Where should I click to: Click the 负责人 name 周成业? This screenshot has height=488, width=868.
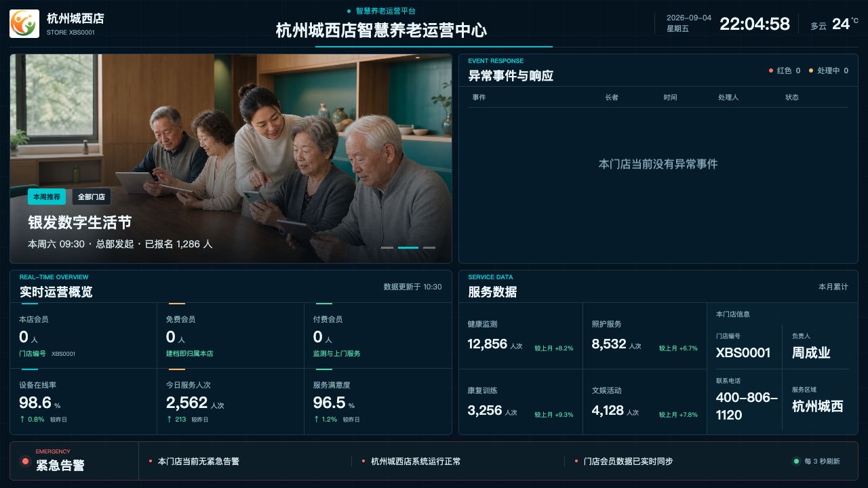click(x=811, y=352)
